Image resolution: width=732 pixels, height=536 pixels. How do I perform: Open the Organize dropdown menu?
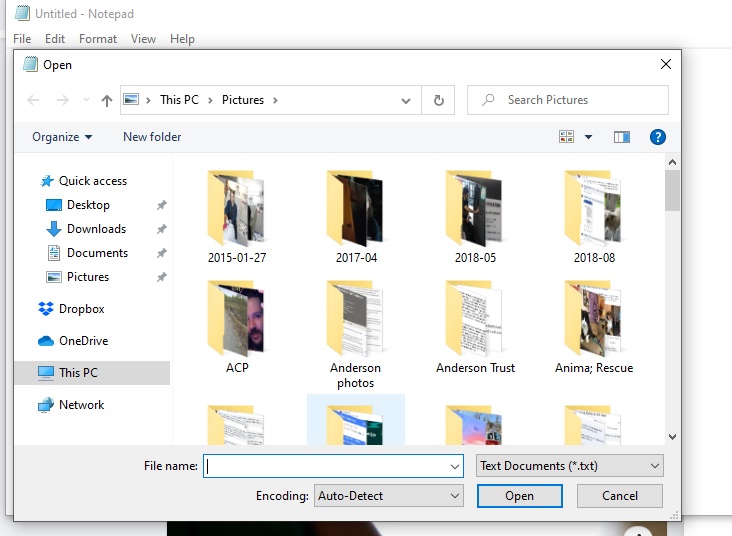click(62, 137)
